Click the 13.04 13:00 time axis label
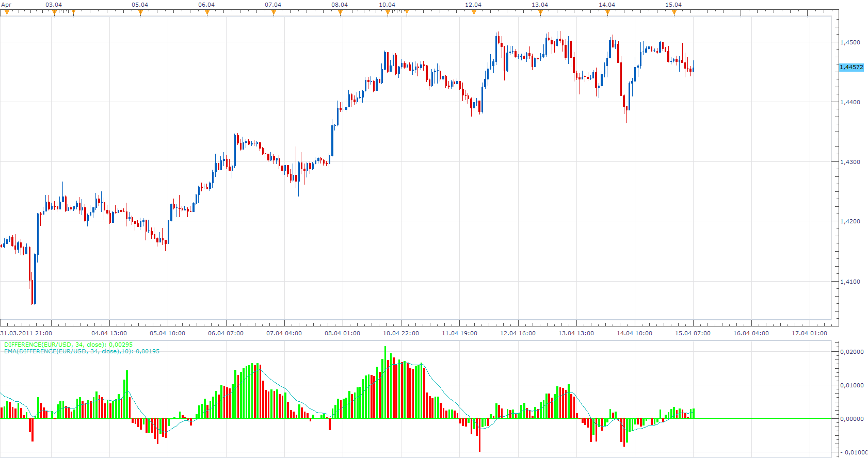Screen dimensions: 868x458 coord(576,333)
